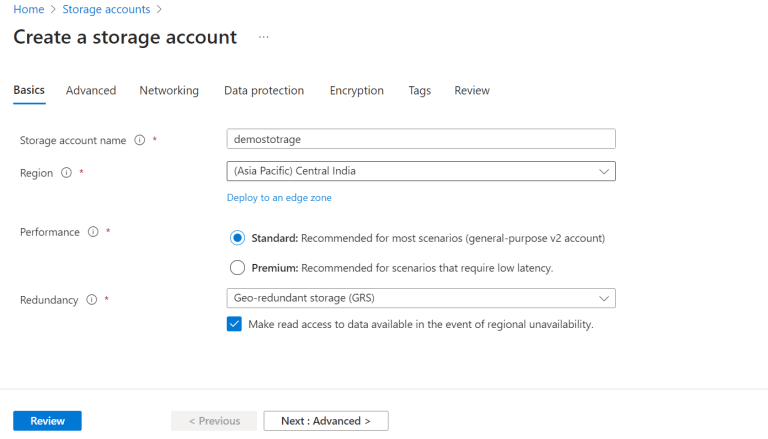Select Premium performance radio button
768x439 pixels.
tap(237, 268)
